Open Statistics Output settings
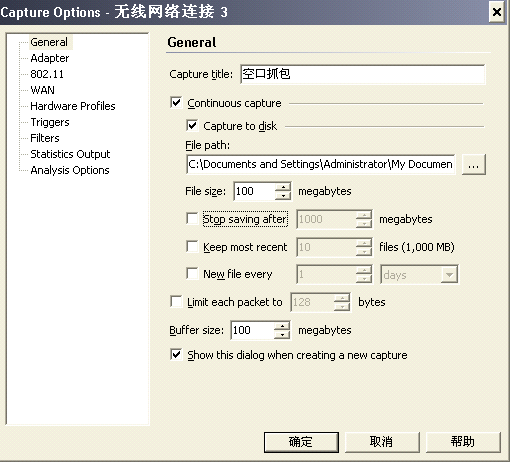The height and width of the screenshot is (464, 510). pyautogui.click(x=70, y=154)
